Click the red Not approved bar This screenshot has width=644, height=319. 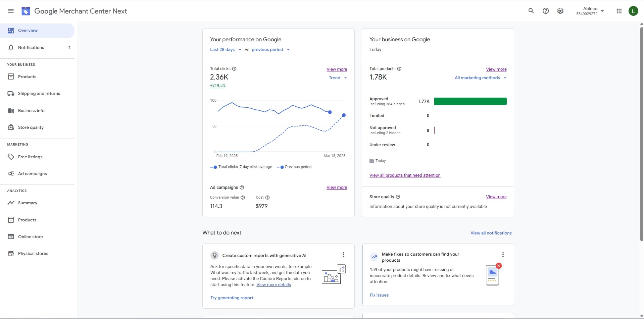[x=434, y=130]
